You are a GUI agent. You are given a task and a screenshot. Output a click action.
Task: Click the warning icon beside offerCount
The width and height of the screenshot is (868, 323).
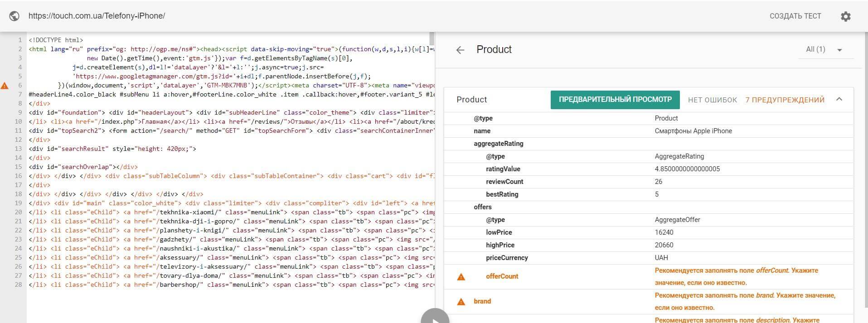point(461,277)
